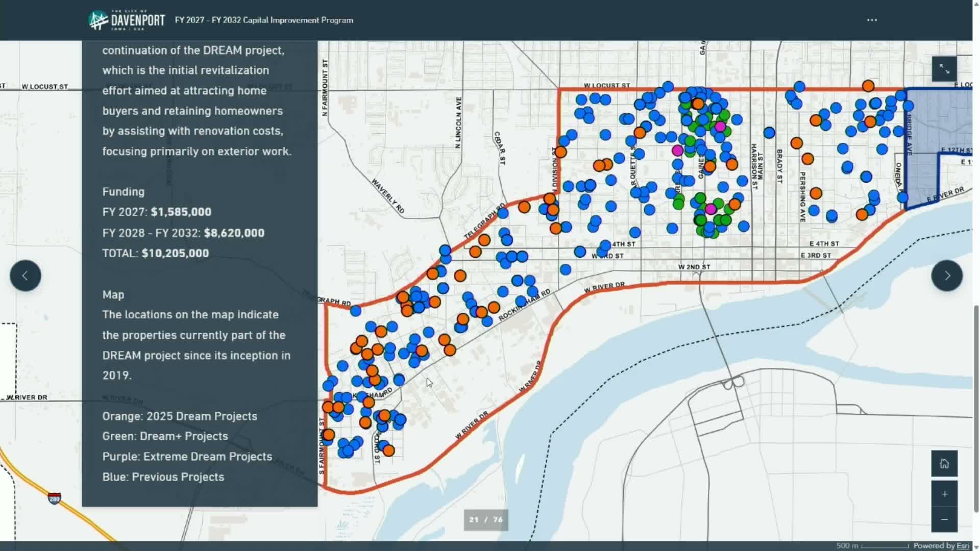Reset the map with the home icon
The height and width of the screenshot is (551, 980).
(x=945, y=464)
